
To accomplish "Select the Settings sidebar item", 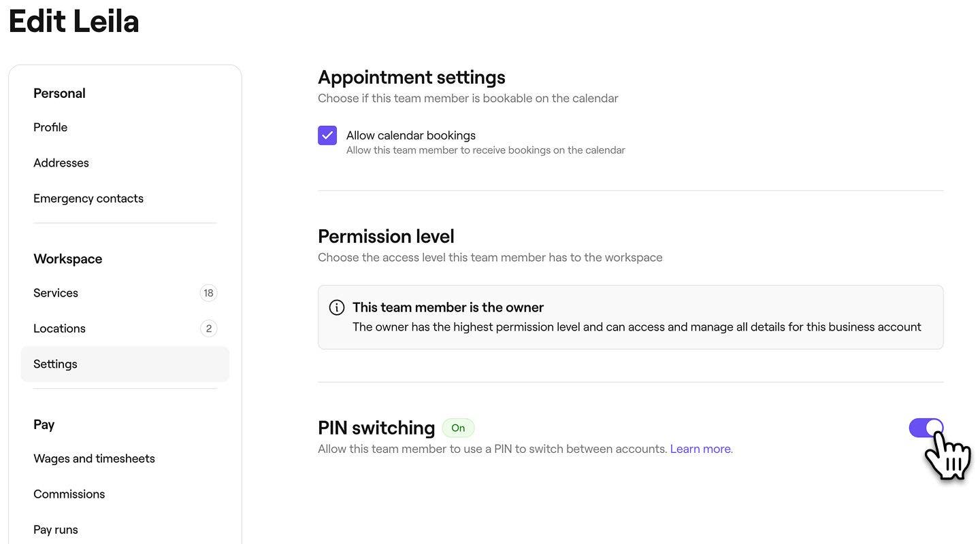I will point(55,364).
